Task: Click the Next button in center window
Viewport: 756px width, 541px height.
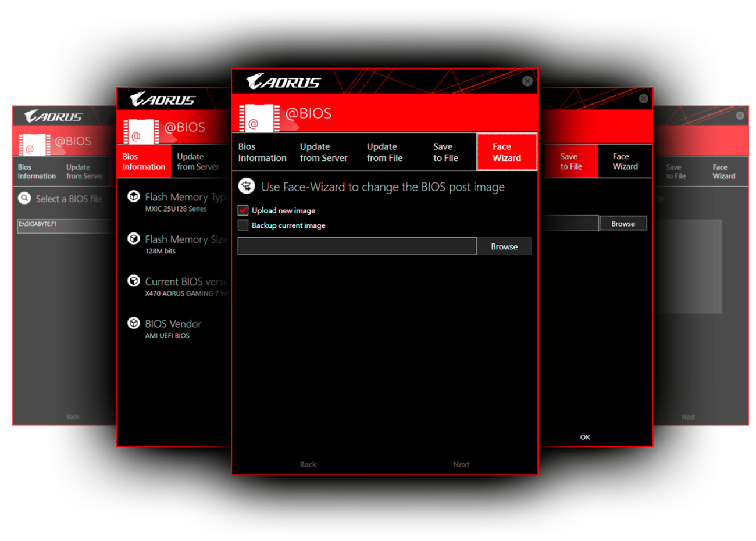Action: (x=461, y=464)
